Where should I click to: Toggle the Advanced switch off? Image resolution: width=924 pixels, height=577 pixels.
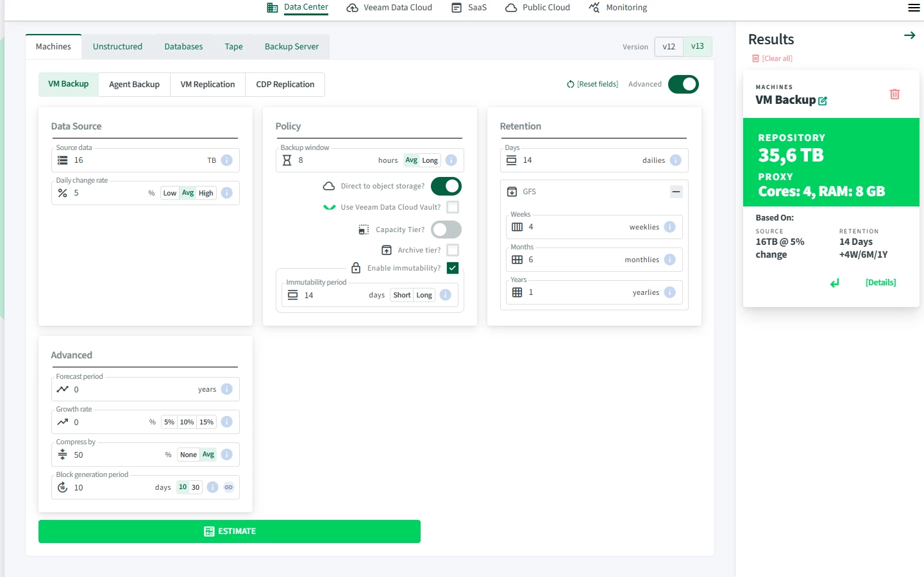pyautogui.click(x=684, y=84)
